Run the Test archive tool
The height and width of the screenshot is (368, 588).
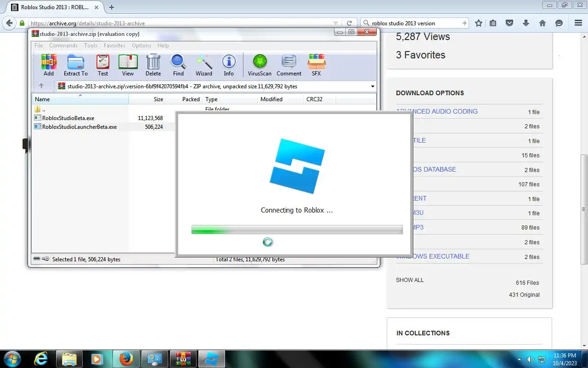point(103,65)
